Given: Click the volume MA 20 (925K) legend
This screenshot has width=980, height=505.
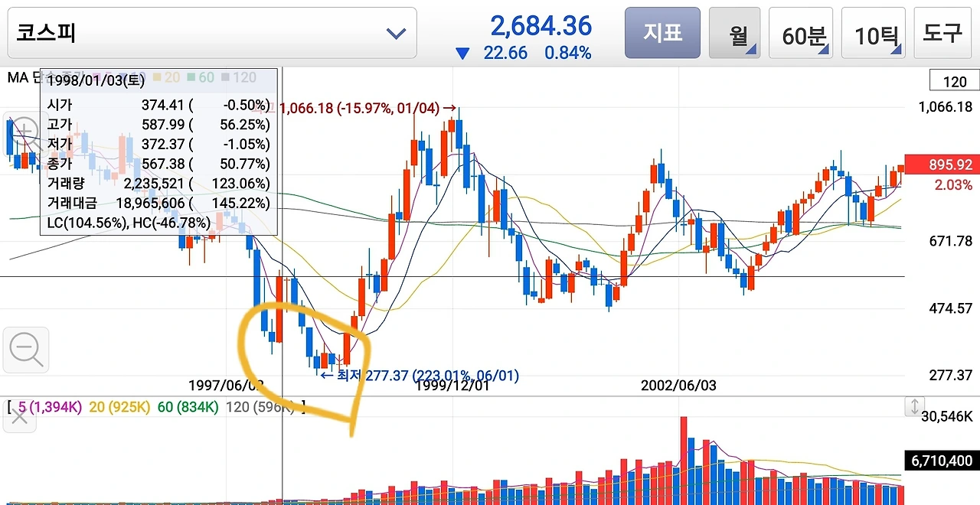Looking at the screenshot, I should click(119, 407).
